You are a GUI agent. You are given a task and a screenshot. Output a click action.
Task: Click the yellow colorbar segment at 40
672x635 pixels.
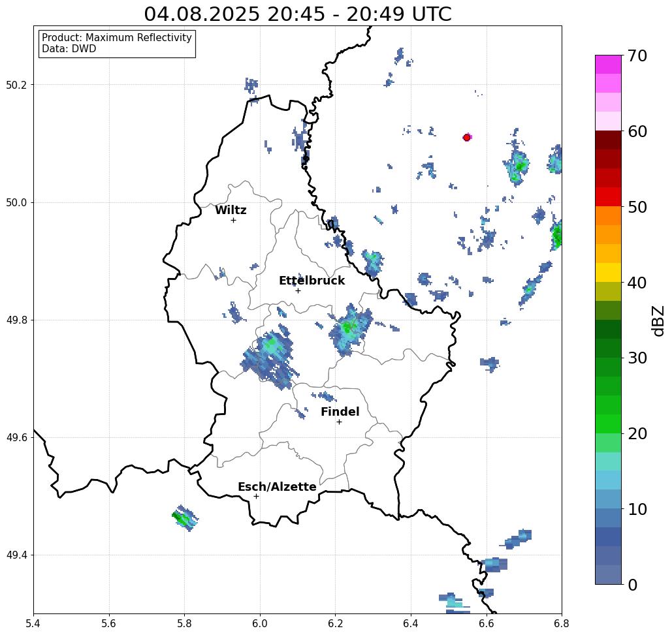pyautogui.click(x=608, y=272)
